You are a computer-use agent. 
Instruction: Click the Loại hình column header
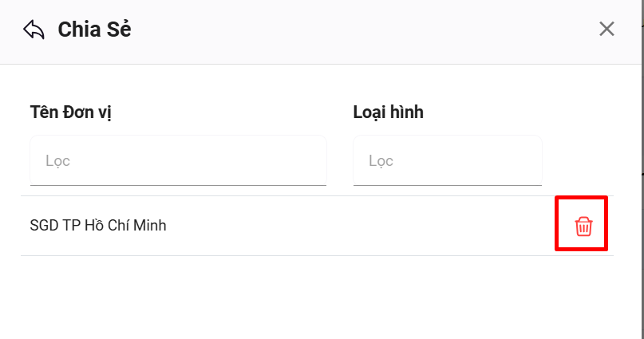(388, 112)
